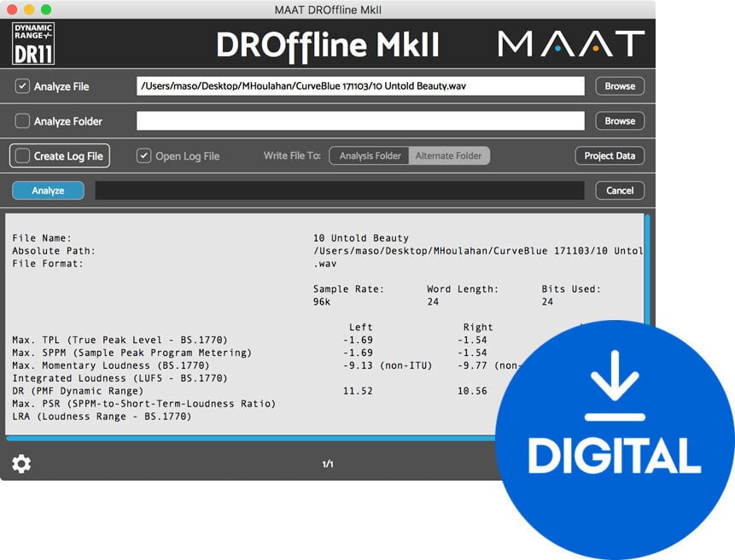Click the 'Write File To:' label
This screenshot has width=735, height=560.
pyautogui.click(x=292, y=155)
